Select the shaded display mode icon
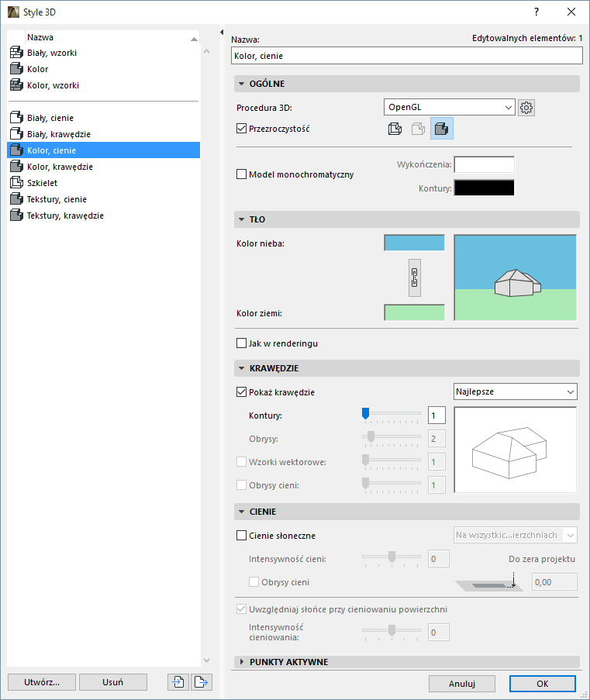The width and height of the screenshot is (590, 700). (442, 129)
